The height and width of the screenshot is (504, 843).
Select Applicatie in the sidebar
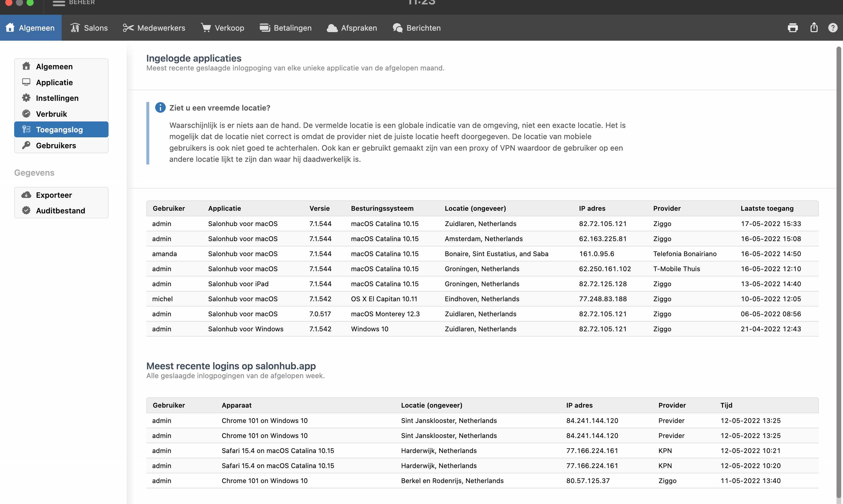[54, 83]
